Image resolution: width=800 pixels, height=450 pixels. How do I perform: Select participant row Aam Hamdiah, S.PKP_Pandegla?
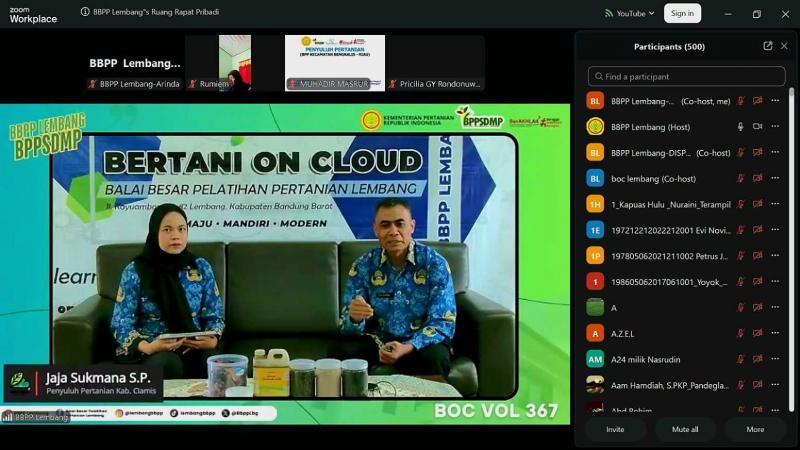pos(685,385)
